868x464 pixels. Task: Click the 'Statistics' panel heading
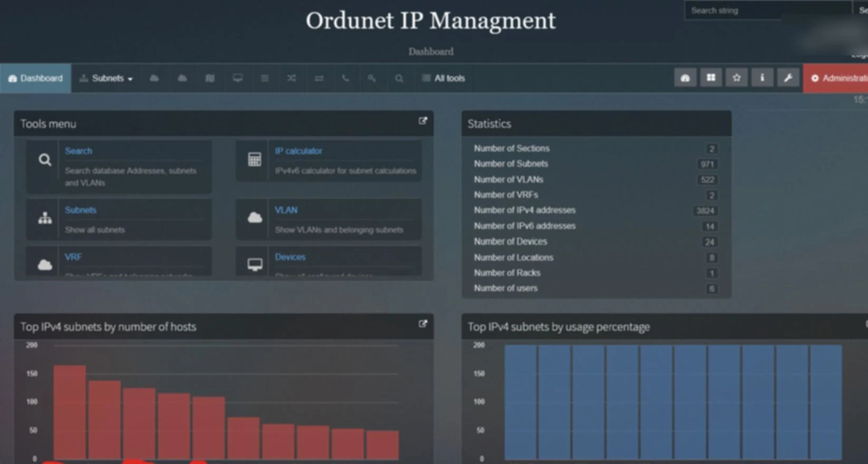click(x=489, y=124)
